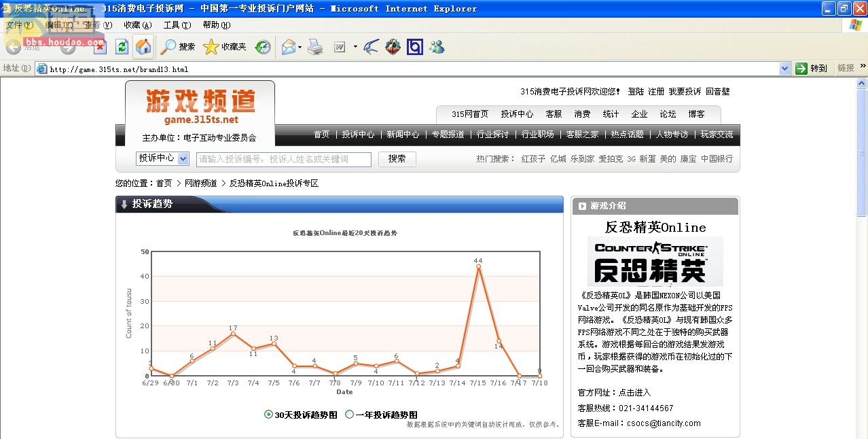The width and height of the screenshot is (868, 439).
Task: Click the page icon beside the URL
Action: (x=41, y=69)
